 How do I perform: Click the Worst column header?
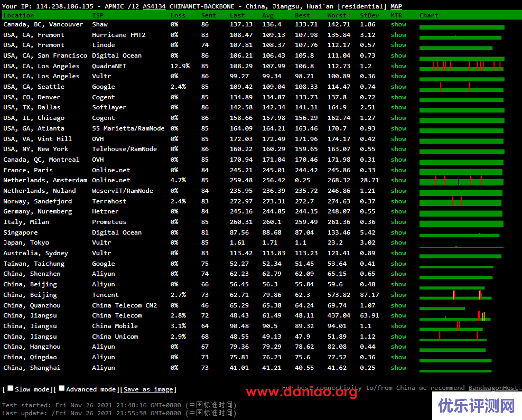pyautogui.click(x=337, y=15)
